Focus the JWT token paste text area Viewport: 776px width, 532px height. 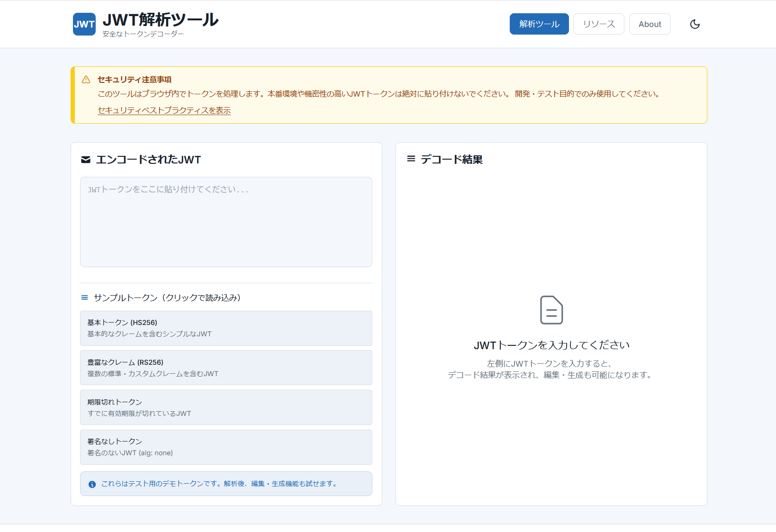(226, 222)
